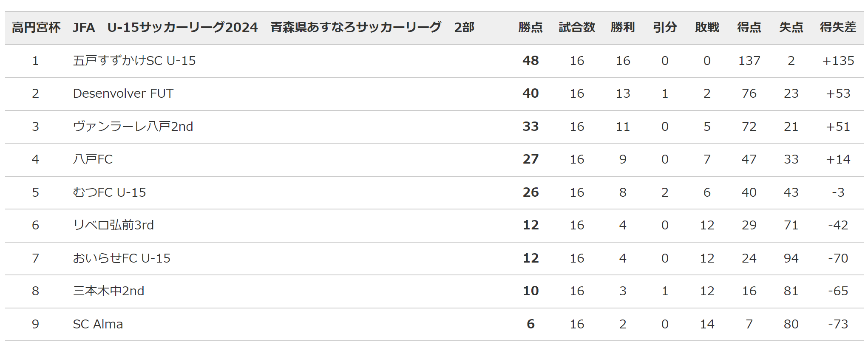This screenshot has height=345, width=868.
Task: Click the +135 goal difference cell
Action: 838,61
